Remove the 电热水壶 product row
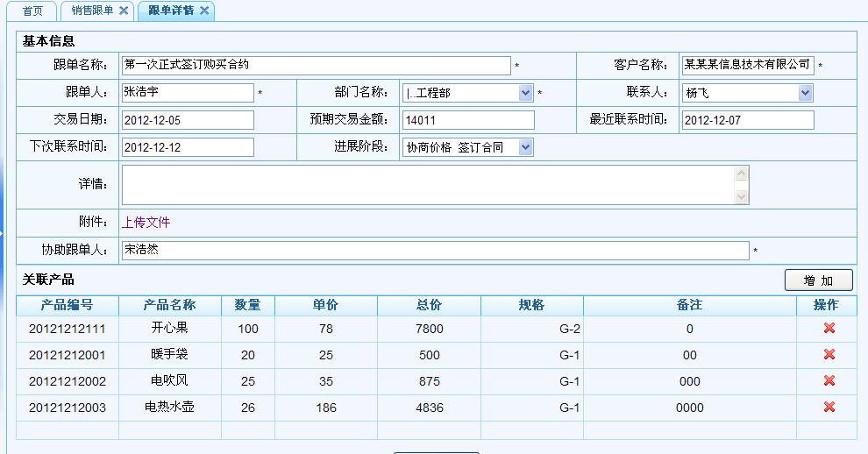 [x=829, y=408]
